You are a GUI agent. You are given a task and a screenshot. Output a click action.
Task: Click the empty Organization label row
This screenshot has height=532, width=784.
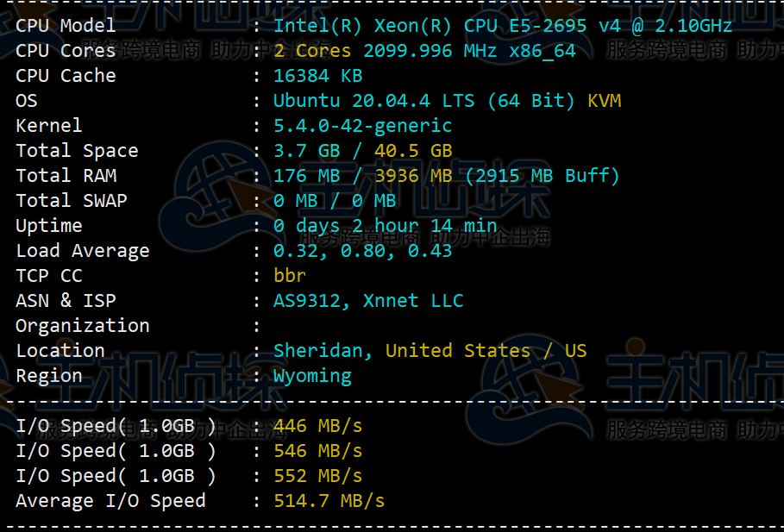point(82,326)
